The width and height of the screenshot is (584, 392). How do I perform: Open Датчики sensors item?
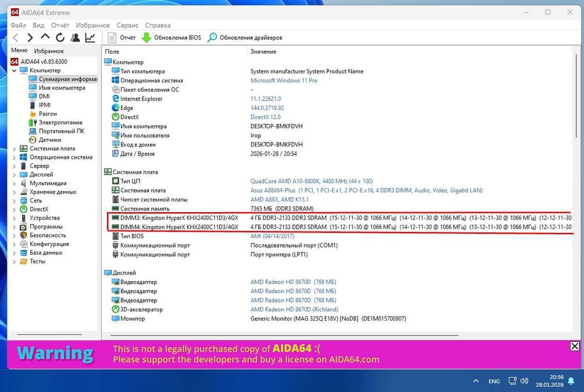coord(45,140)
